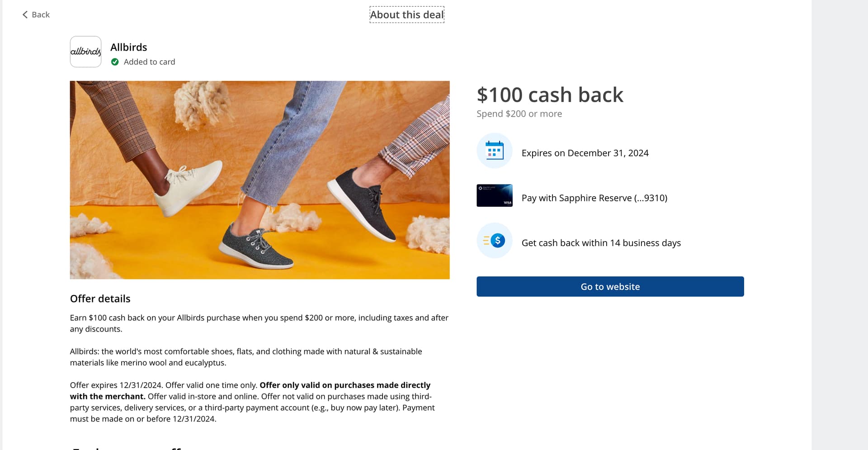This screenshot has width=868, height=450.
Task: Click the $100 cash back headline
Action: tap(550, 95)
